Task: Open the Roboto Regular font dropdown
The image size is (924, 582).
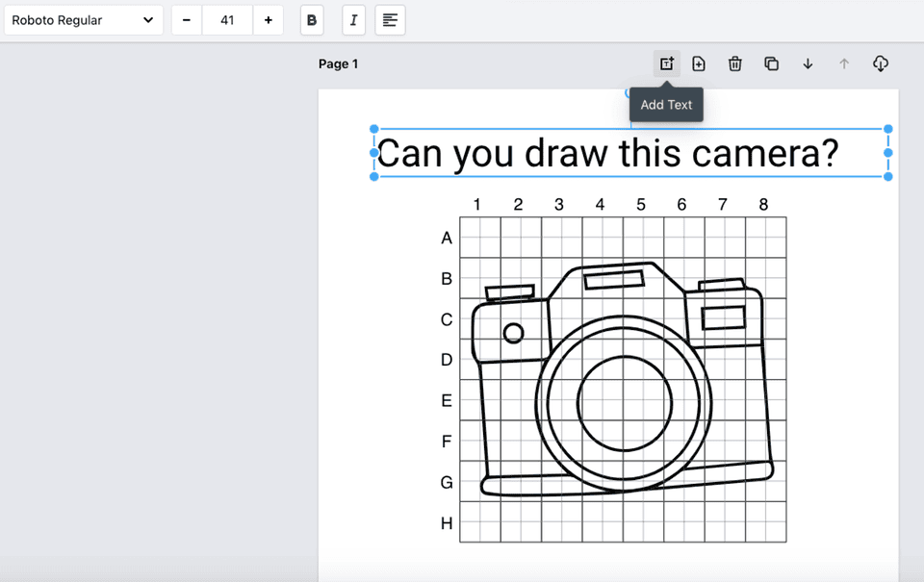Action: coord(83,20)
